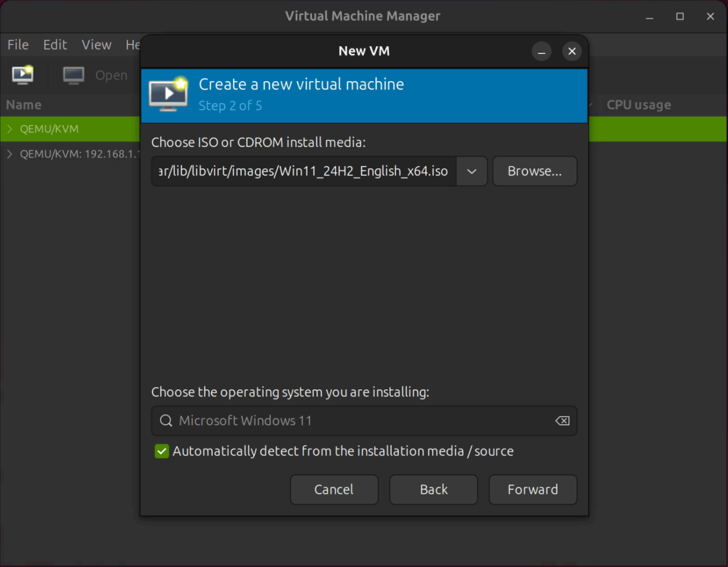Expand the QEMU/KVM 192.168.1 connection
Image resolution: width=728 pixels, height=567 pixels.
(10, 154)
